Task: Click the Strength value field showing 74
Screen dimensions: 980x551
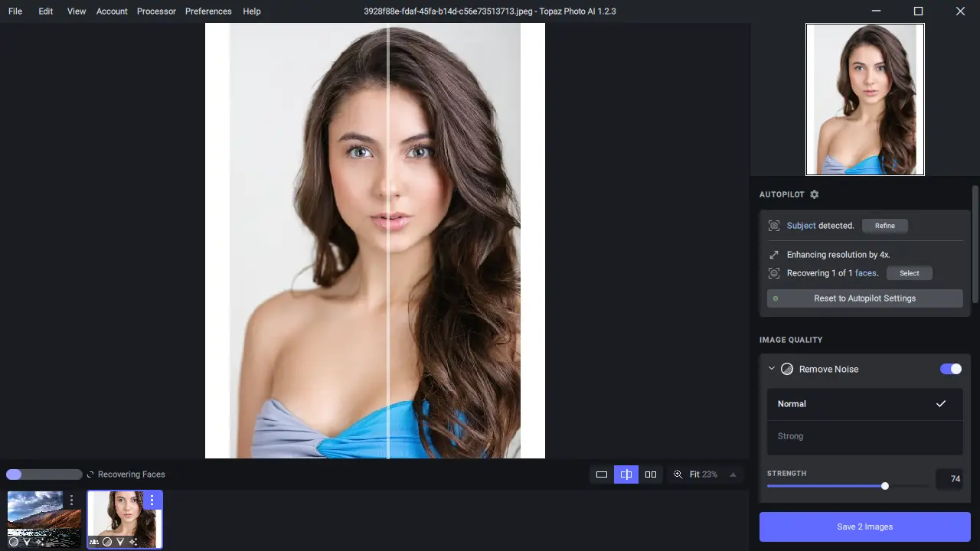Action: 949,479
